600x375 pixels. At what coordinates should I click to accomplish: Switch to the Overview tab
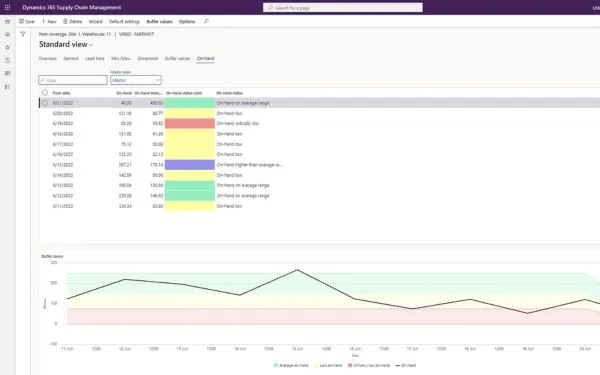[48, 59]
